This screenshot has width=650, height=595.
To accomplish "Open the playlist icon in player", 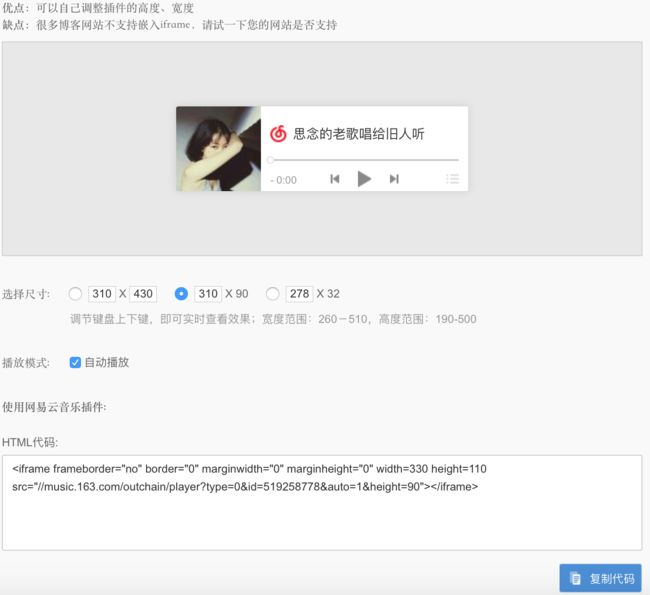I will (x=452, y=179).
